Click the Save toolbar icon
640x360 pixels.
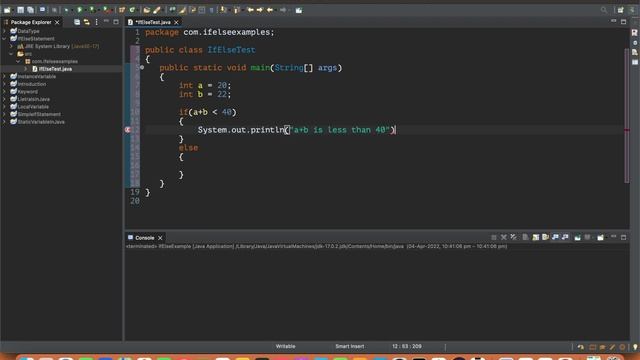pos(20,10)
